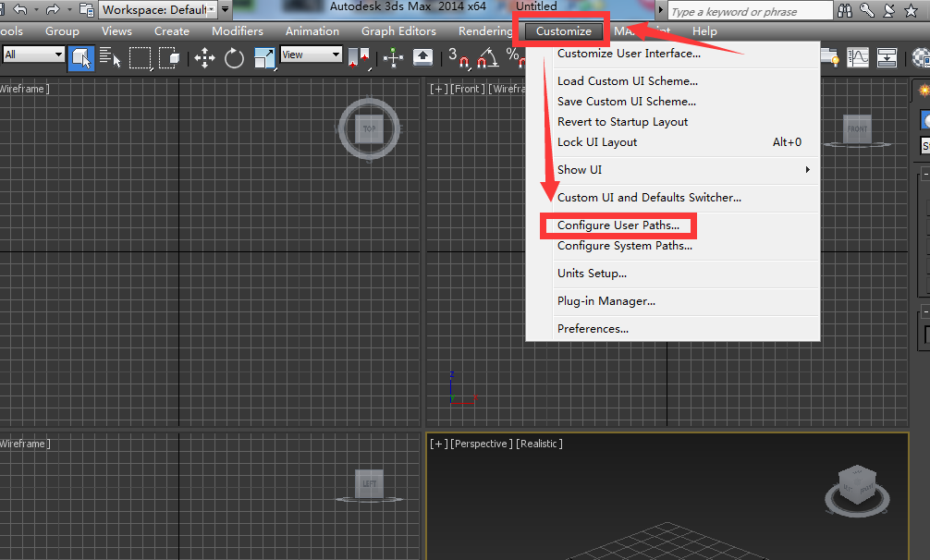Image resolution: width=930 pixels, height=560 pixels.
Task: Activate the Select and Rotate tool
Action: [234, 58]
